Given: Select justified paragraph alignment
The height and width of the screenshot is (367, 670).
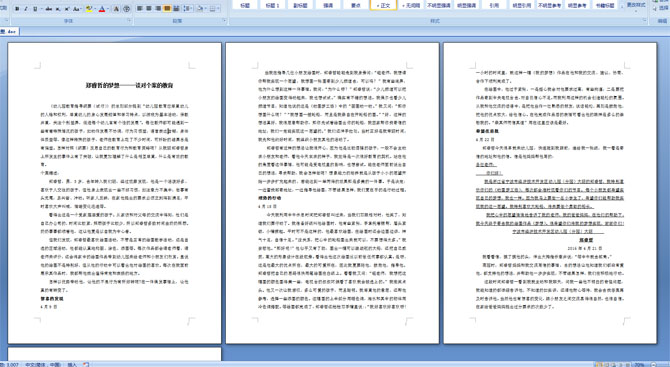Looking at the screenshot, I should [167, 8].
